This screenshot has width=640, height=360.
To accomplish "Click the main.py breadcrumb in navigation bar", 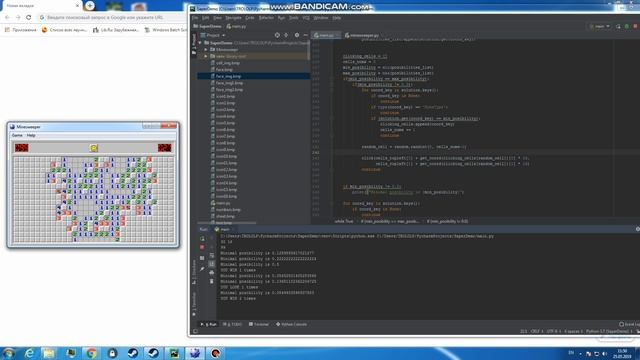I will (236, 26).
